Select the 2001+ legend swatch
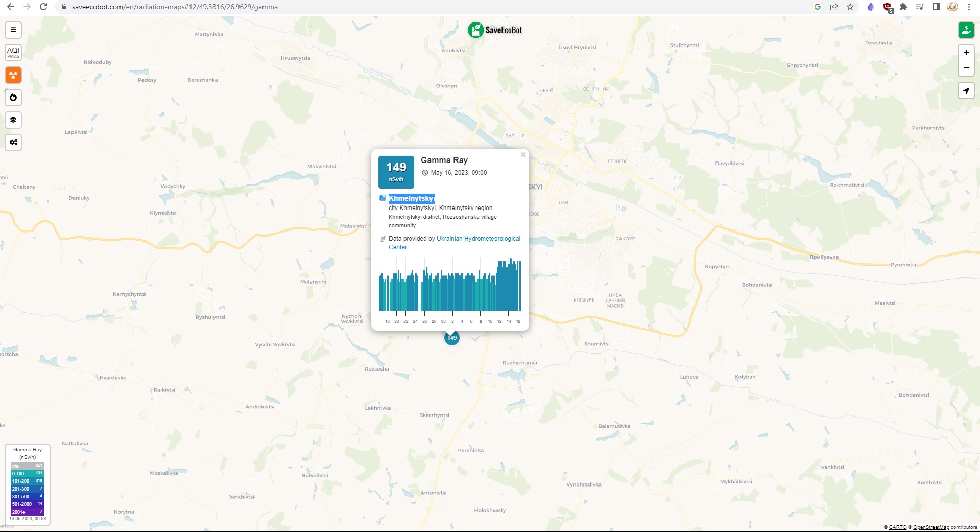This screenshot has width=980, height=532. pos(28,512)
